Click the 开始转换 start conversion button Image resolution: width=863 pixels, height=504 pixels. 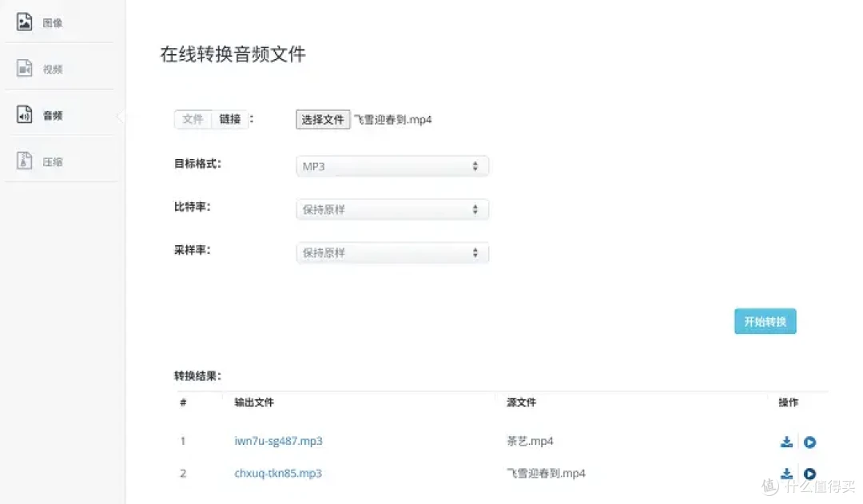coord(765,321)
